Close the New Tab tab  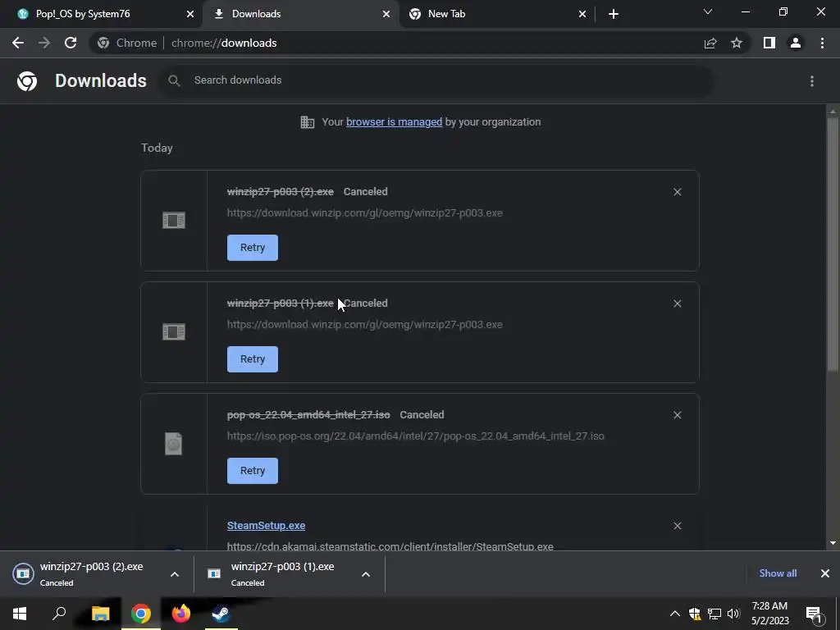[x=582, y=14]
